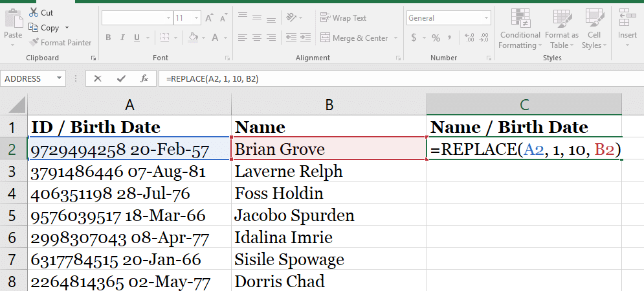The width and height of the screenshot is (644, 291).
Task: Click the Name / Birth Date header cell
Action: pyautogui.click(x=524, y=126)
